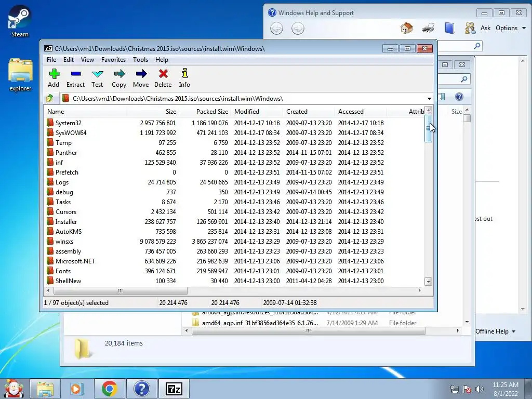Sort by the Created column header
This screenshot has width=532, height=399.
309,112
